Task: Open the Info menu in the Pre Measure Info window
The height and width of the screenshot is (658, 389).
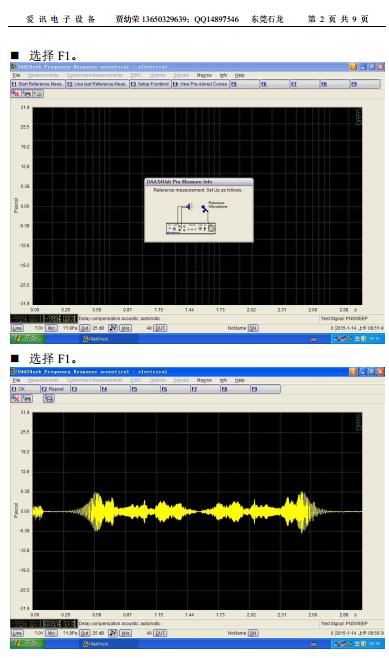Action: pos(223,75)
